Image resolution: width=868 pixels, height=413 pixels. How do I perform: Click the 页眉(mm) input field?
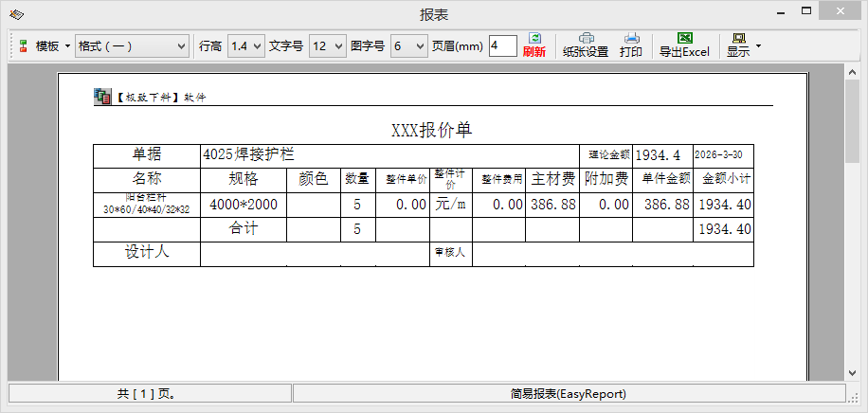pos(502,45)
